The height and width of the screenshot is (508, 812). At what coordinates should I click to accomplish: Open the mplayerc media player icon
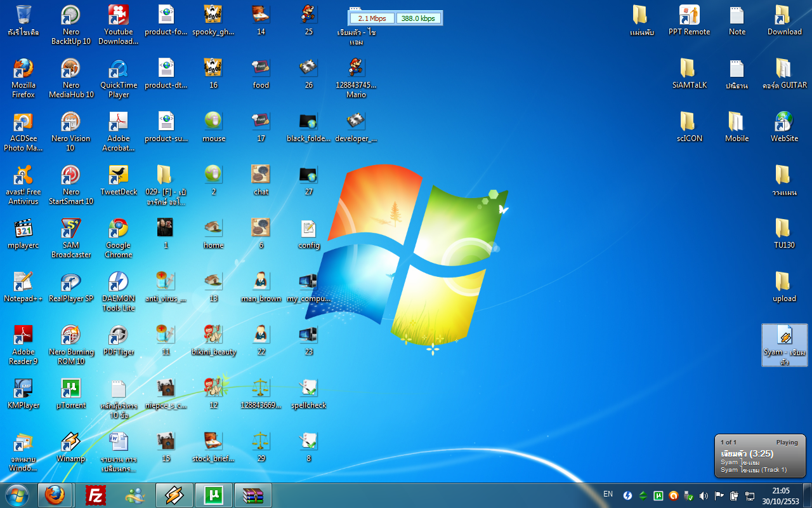tap(23, 233)
